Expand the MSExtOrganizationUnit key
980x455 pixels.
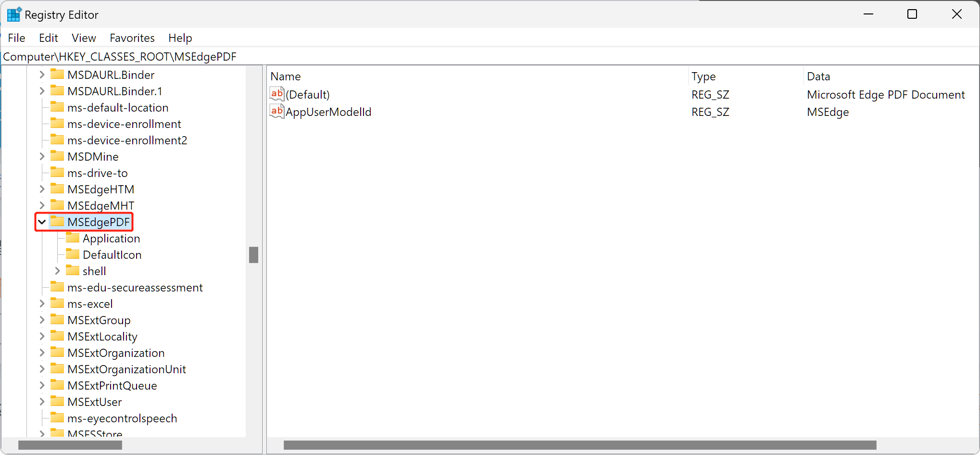point(42,369)
